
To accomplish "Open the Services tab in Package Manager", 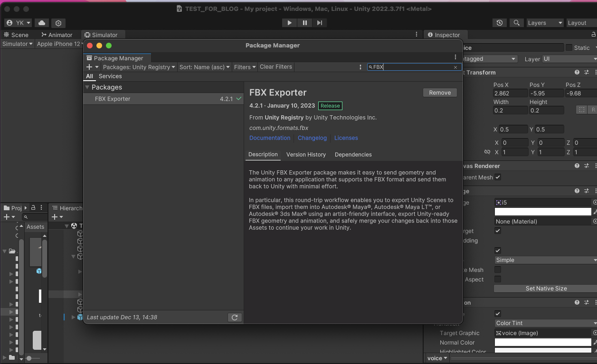I will [x=110, y=76].
